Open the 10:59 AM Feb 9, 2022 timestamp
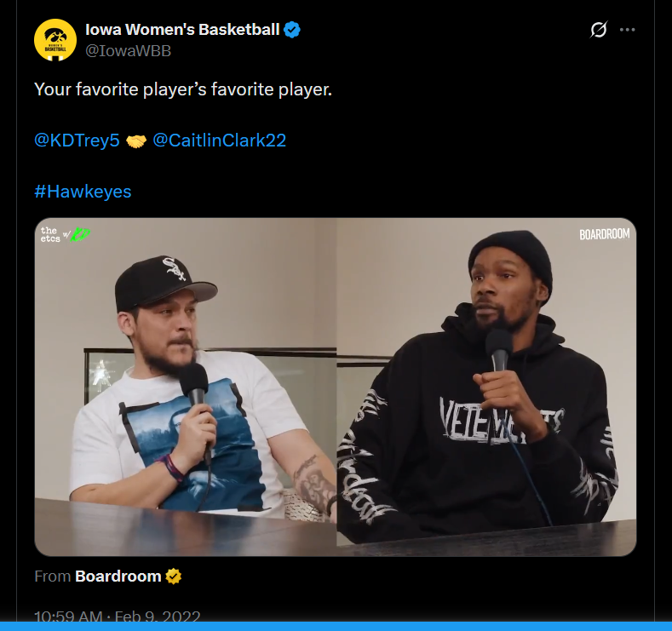 tap(117, 616)
